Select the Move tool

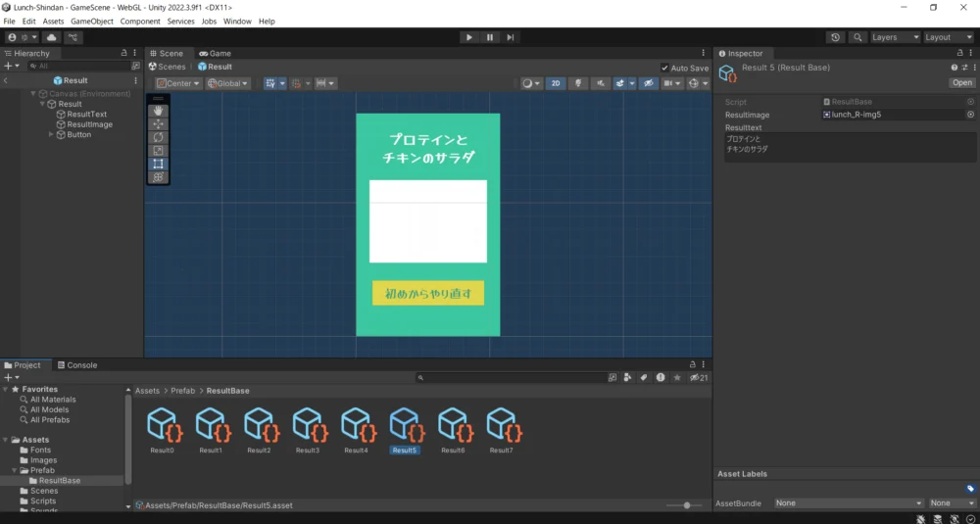coord(158,124)
